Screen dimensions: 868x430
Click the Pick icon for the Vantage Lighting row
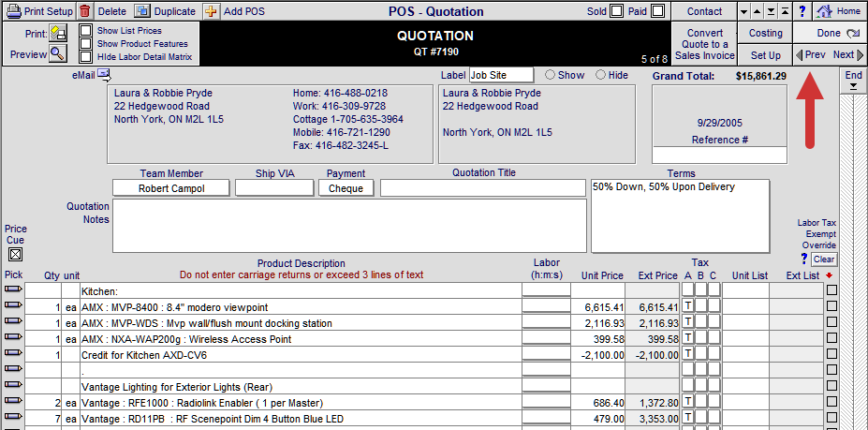coord(13,383)
